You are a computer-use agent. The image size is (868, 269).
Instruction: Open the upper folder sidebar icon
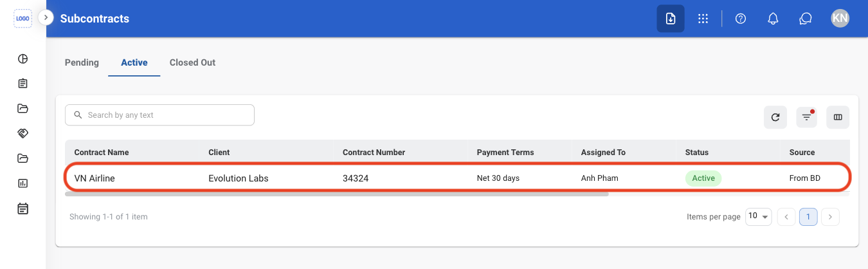tap(23, 108)
